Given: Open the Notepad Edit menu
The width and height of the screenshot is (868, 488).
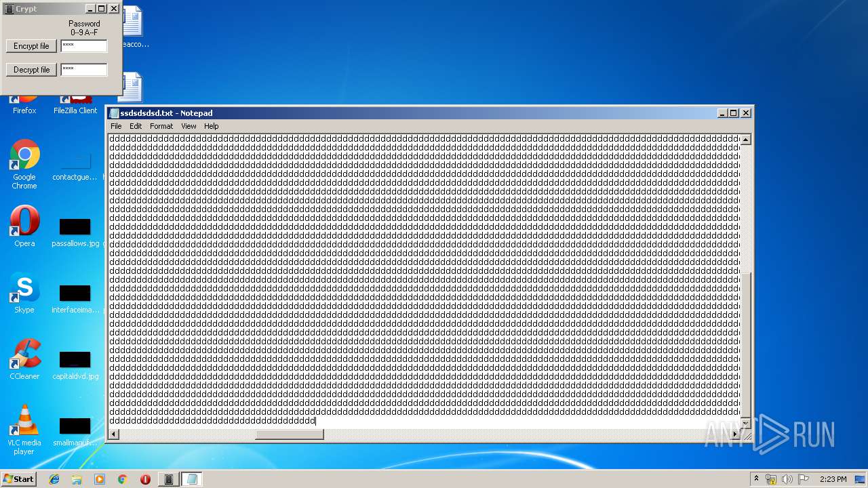Looking at the screenshot, I should 136,126.
